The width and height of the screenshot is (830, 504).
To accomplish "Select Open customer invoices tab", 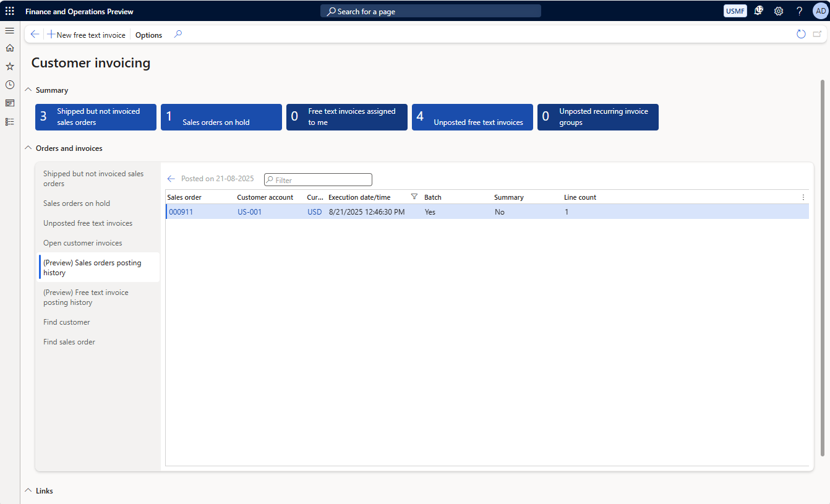I will coord(99,243).
